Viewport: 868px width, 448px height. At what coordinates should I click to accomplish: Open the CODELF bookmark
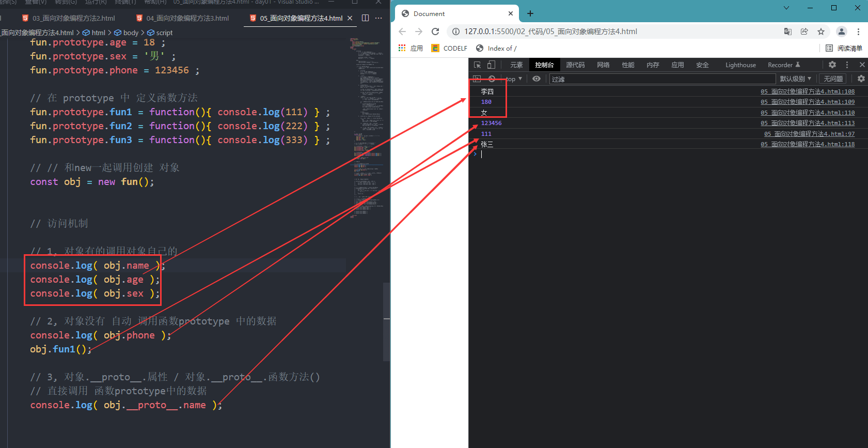tap(449, 48)
